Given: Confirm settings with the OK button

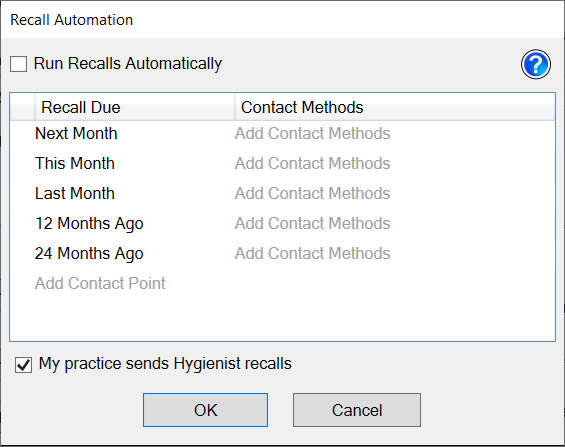Looking at the screenshot, I should click(x=205, y=410).
